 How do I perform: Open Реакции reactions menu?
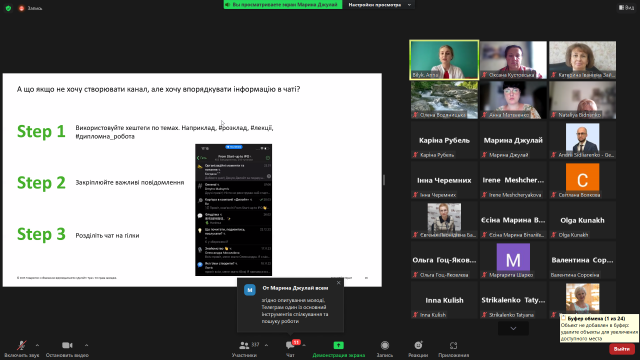(x=418, y=349)
